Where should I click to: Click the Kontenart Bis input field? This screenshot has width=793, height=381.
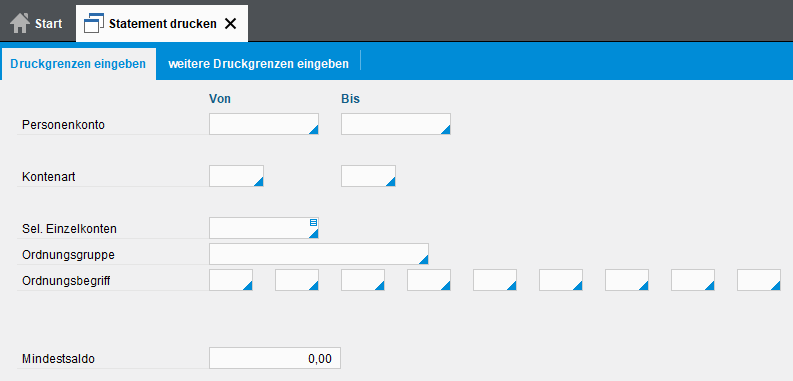369,176
